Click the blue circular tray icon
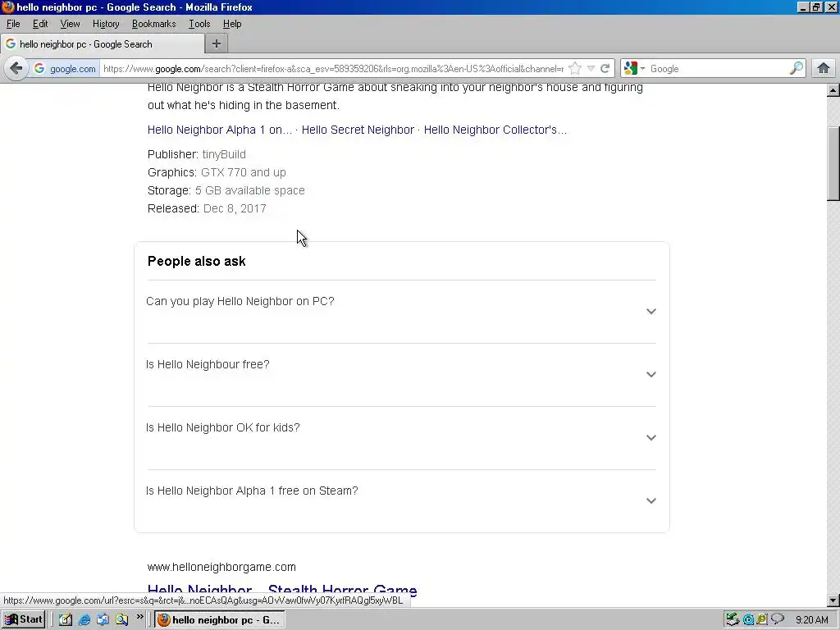840x630 pixels. (x=748, y=620)
